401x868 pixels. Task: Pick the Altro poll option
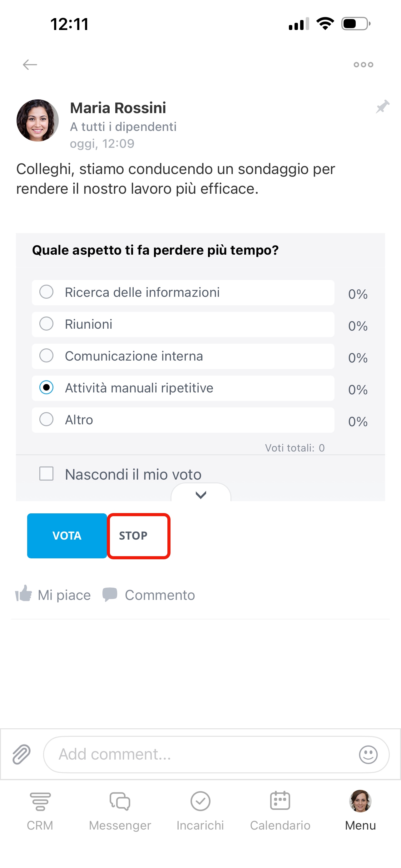(x=47, y=420)
